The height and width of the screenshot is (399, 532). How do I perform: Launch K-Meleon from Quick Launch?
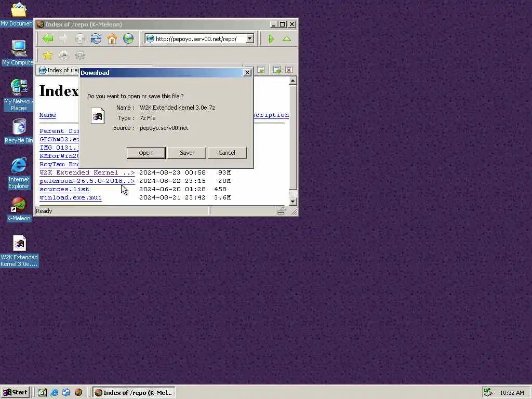(x=78, y=393)
